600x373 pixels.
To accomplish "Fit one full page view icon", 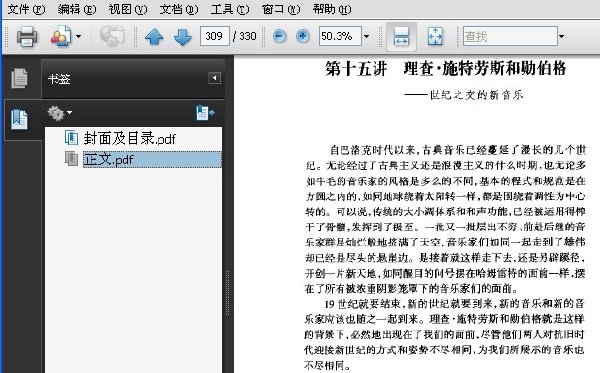I will (x=435, y=37).
